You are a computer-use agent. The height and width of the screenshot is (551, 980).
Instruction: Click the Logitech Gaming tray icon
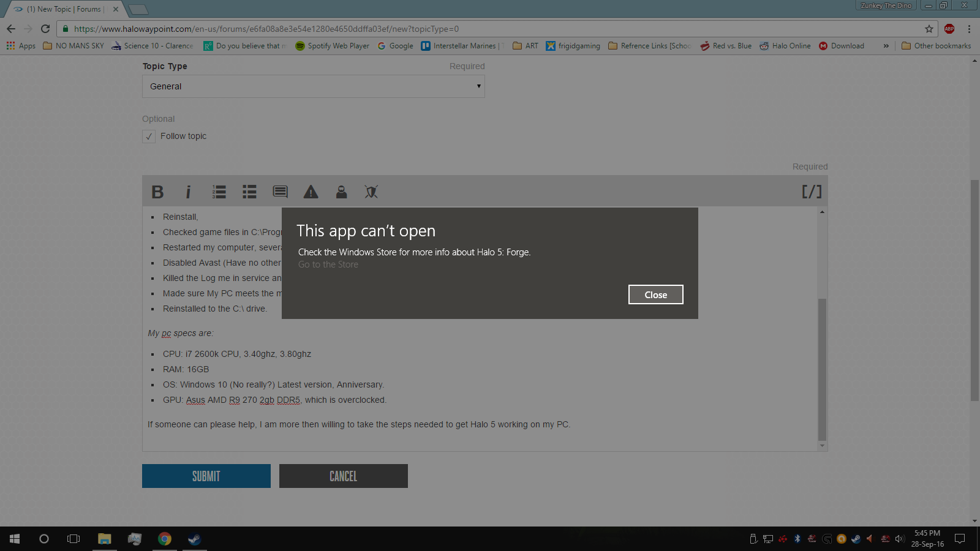(x=827, y=539)
